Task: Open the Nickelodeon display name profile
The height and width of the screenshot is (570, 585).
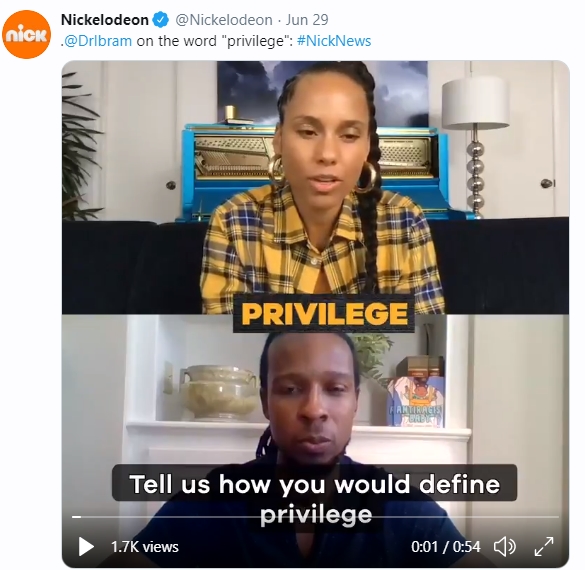Action: [105, 20]
